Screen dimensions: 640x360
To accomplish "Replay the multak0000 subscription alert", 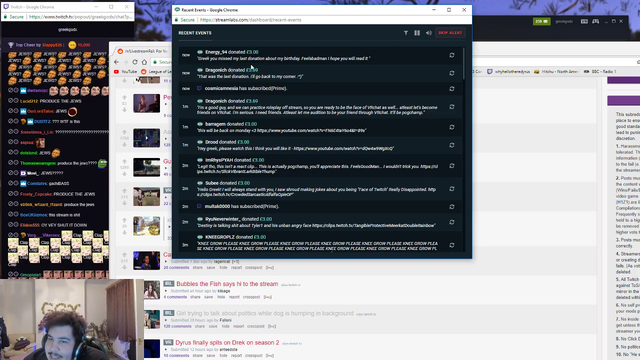I will (452, 207).
